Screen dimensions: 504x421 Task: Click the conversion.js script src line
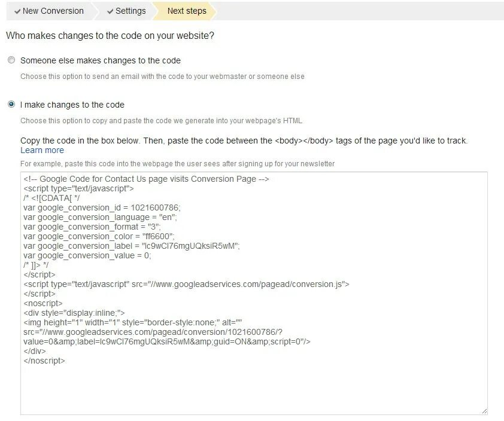pyautogui.click(x=186, y=285)
